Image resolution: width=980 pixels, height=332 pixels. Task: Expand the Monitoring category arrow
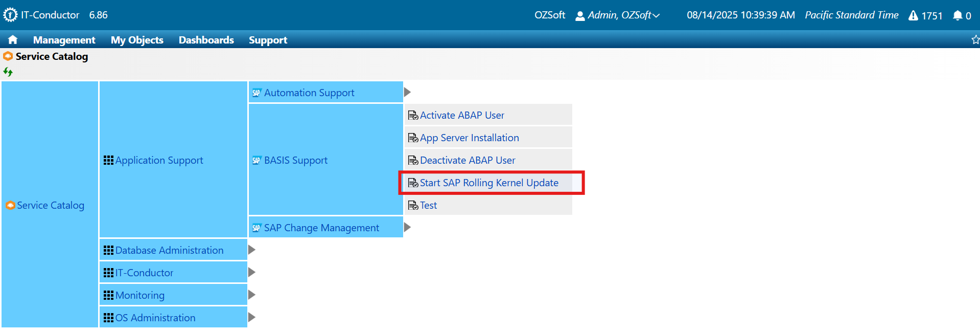[251, 295]
